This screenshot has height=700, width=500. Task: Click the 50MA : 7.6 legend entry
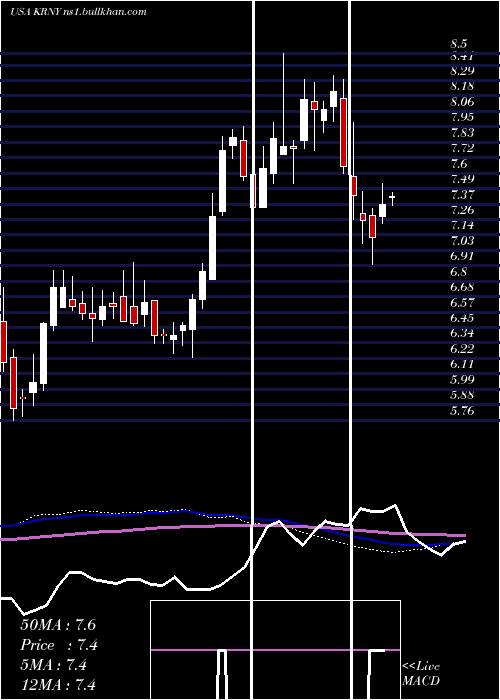pyautogui.click(x=58, y=625)
